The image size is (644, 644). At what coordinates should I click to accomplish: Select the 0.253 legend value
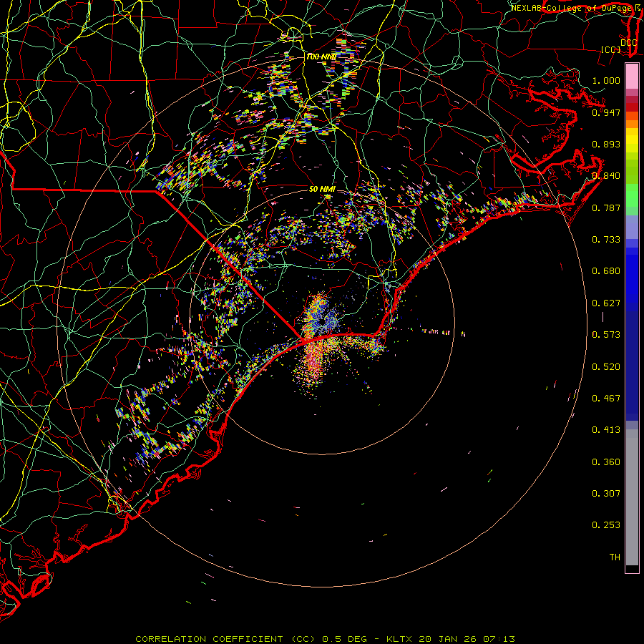[x=606, y=525]
